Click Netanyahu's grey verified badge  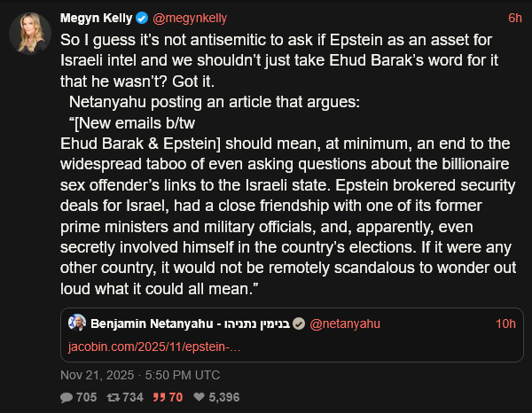(300, 323)
